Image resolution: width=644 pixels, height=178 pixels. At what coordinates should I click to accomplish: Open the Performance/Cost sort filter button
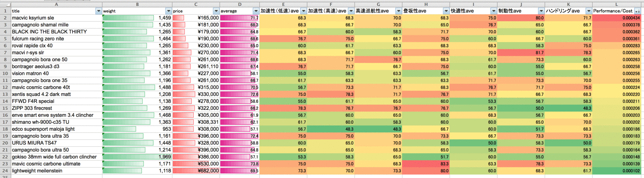click(637, 11)
